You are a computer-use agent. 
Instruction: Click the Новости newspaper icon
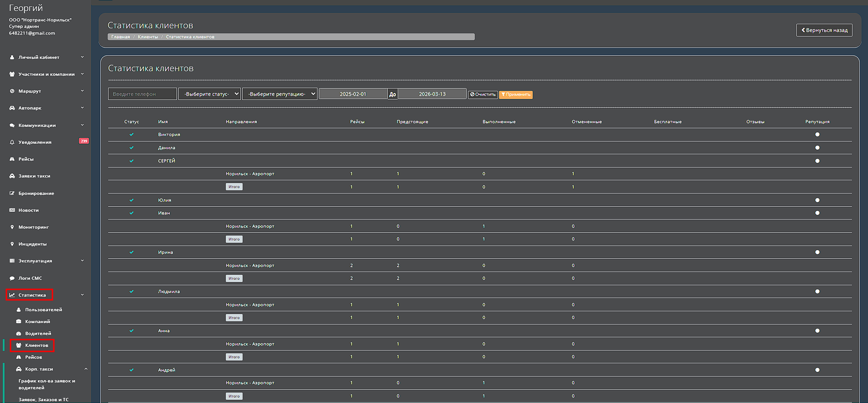point(12,210)
